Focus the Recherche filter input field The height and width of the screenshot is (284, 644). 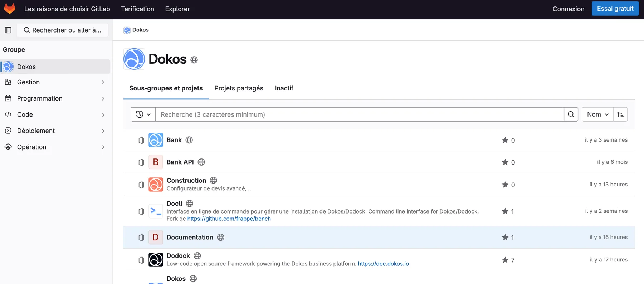tap(360, 114)
